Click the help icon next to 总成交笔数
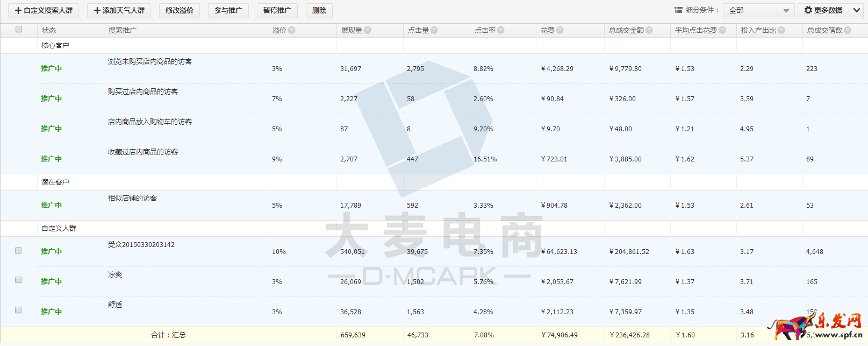The width and height of the screenshot is (868, 346). click(848, 31)
